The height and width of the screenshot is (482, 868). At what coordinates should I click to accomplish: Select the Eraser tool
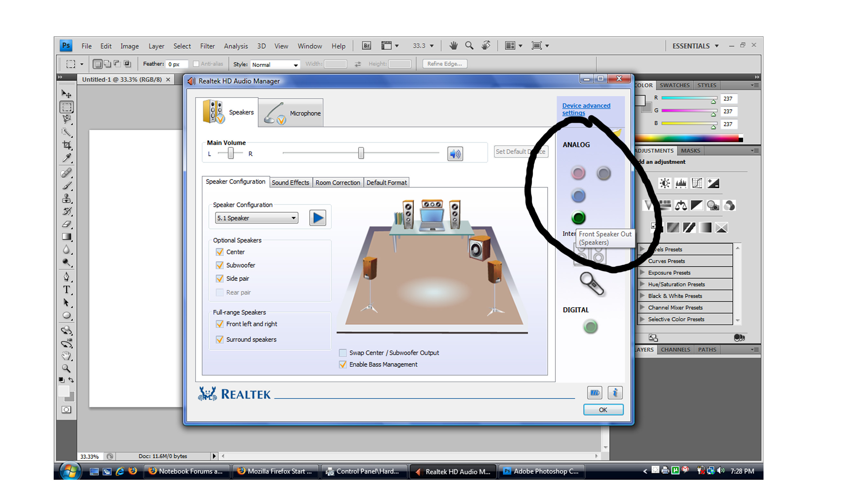tap(66, 224)
